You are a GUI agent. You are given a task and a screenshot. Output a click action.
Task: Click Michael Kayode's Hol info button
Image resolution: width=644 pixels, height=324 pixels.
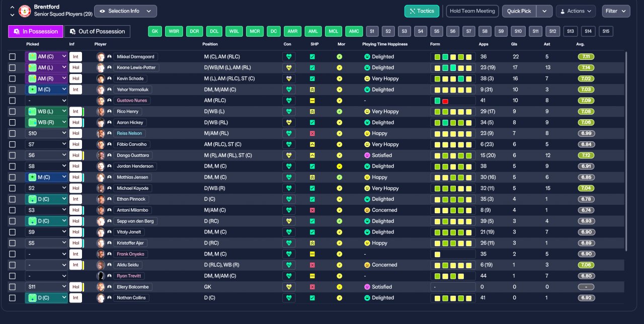pos(75,188)
